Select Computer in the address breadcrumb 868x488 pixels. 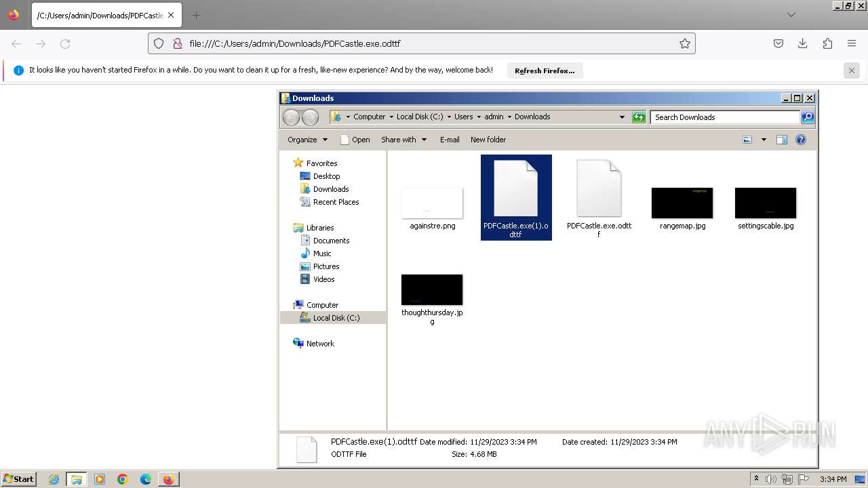tap(369, 117)
